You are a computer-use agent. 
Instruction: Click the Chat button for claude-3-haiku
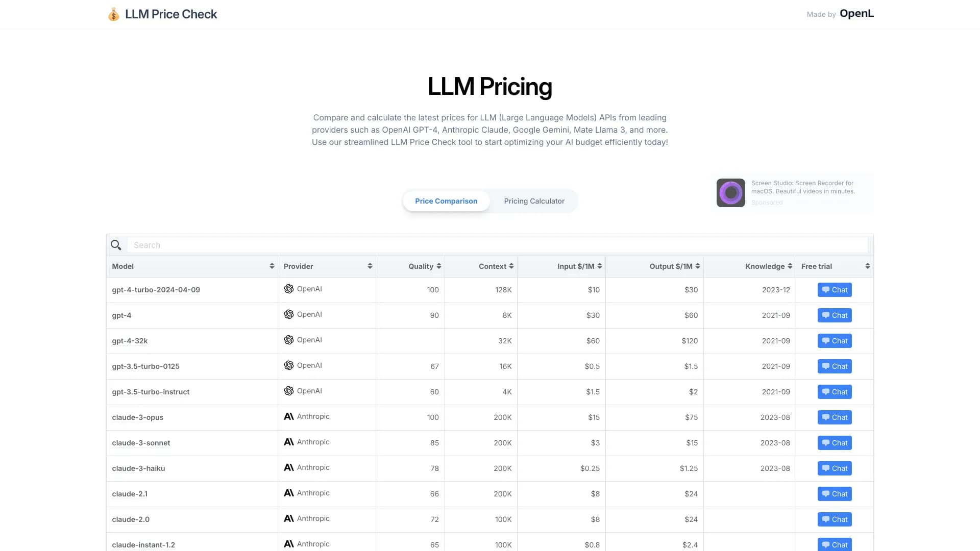pyautogui.click(x=835, y=468)
